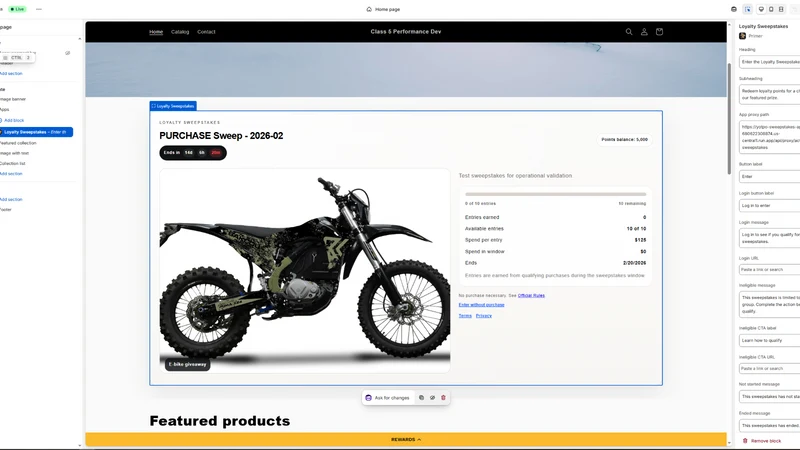Open the theme settings icon beside inspector

[x=734, y=9]
